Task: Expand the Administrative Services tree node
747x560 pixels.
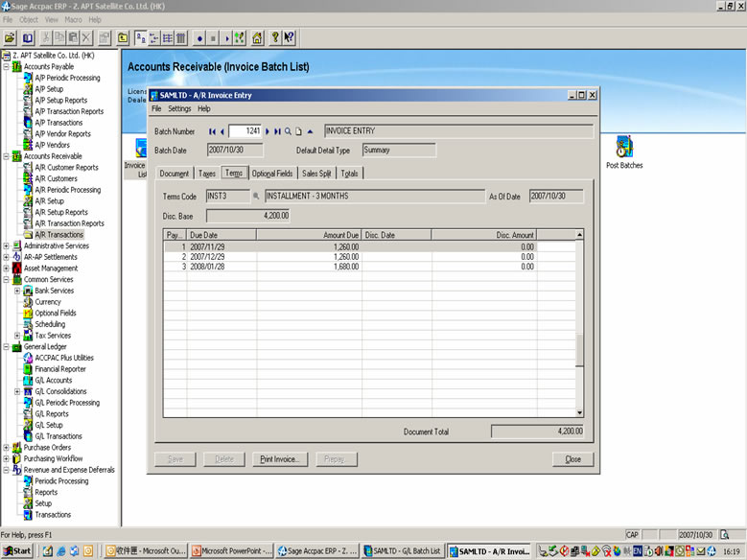Action: pyautogui.click(x=7, y=245)
